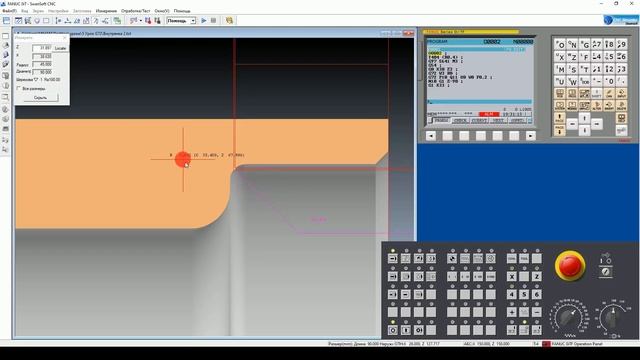Open the Окно menu
640x360 pixels.
(x=162, y=11)
